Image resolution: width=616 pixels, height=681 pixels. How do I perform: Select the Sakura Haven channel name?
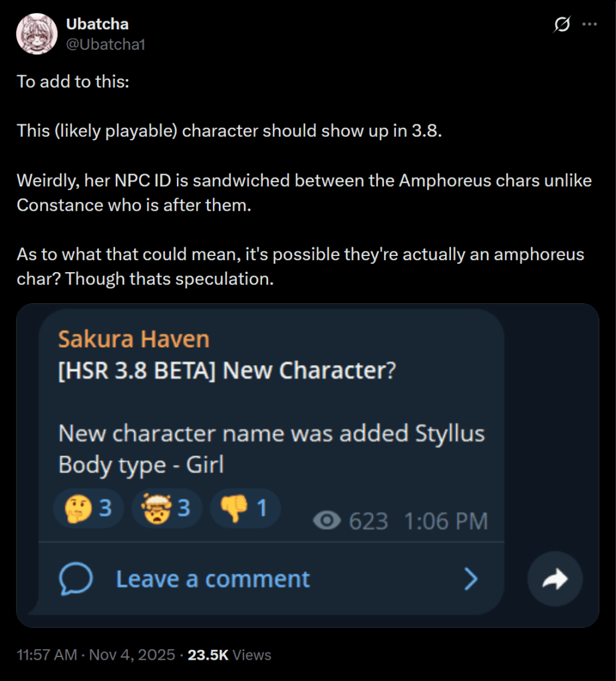pyautogui.click(x=132, y=339)
